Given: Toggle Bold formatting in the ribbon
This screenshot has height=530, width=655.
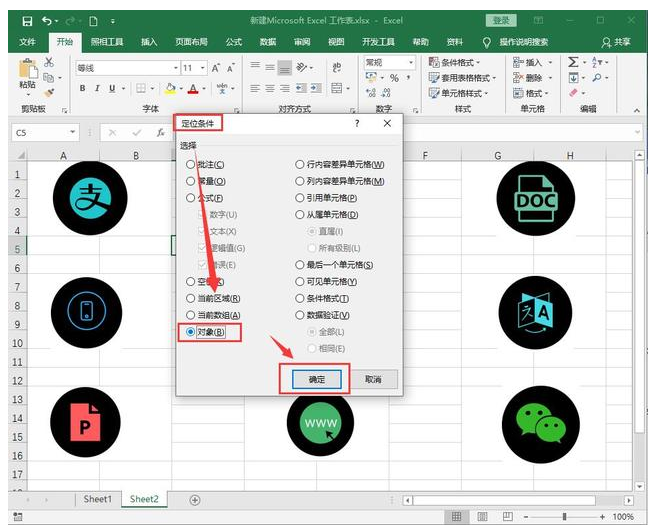Looking at the screenshot, I should [x=83, y=89].
